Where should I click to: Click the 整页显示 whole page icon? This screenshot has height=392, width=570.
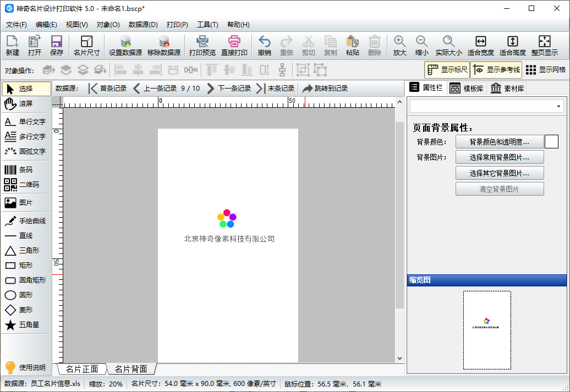click(545, 46)
